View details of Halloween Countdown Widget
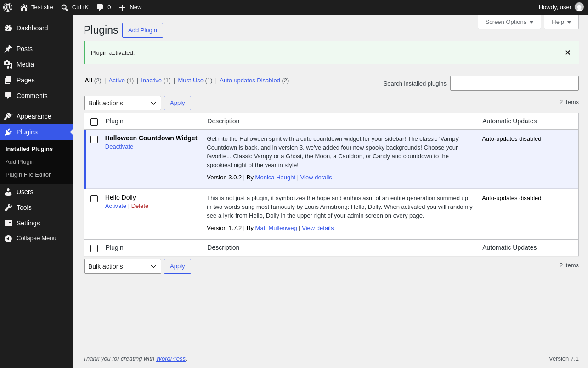This screenshot has height=368, width=588. click(316, 178)
